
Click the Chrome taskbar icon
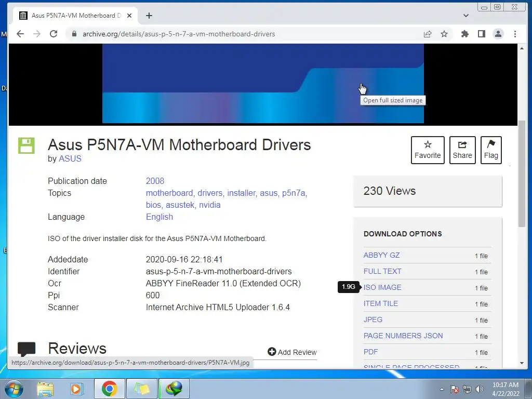click(109, 389)
